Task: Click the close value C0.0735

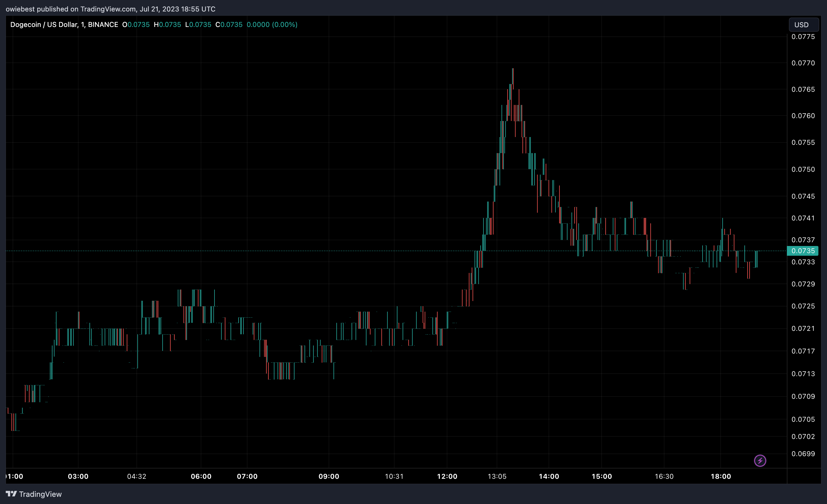Action: 229,24
